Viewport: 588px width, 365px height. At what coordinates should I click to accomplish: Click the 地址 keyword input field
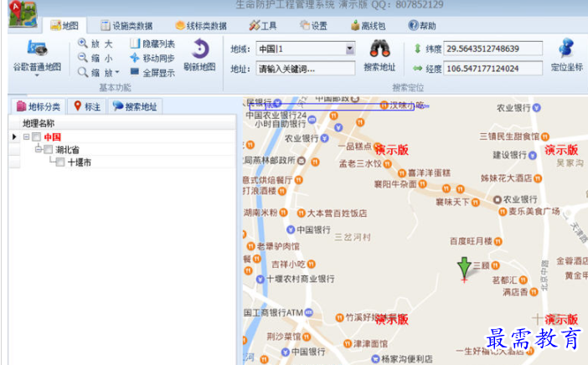pos(305,69)
